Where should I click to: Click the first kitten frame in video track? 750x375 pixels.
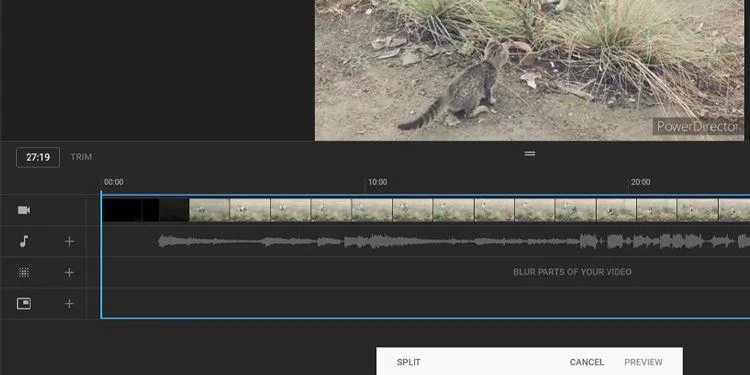(x=210, y=210)
